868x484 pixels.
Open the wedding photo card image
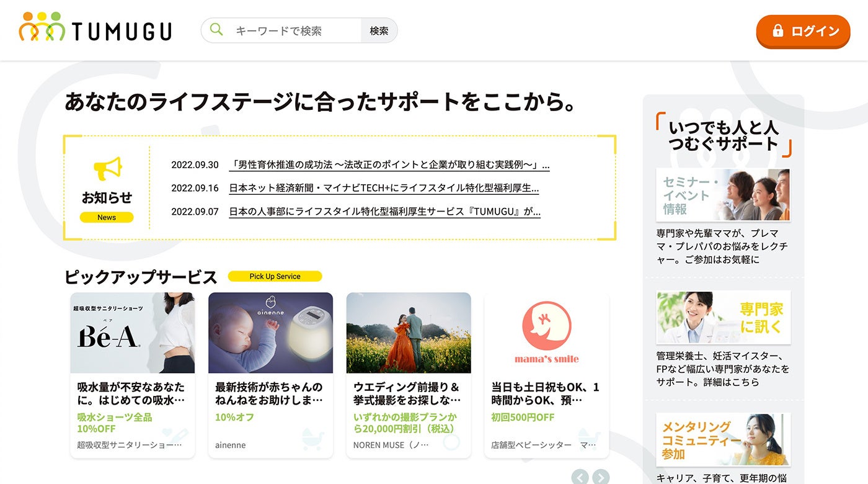pyautogui.click(x=409, y=333)
